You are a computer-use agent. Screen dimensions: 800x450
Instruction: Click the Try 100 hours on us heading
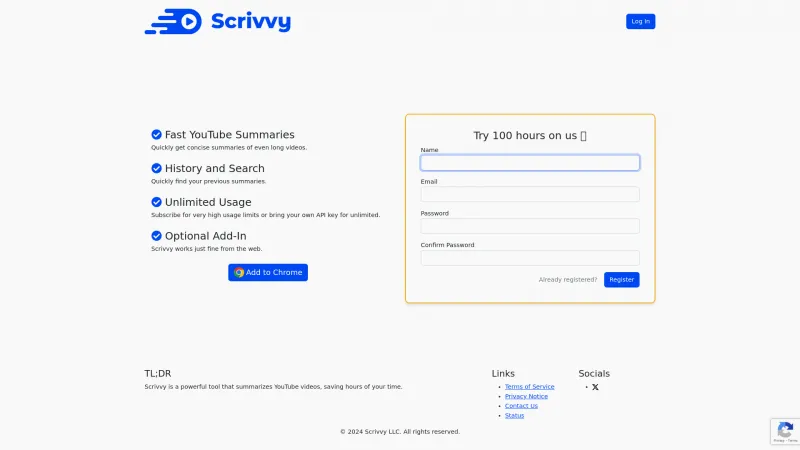(530, 136)
